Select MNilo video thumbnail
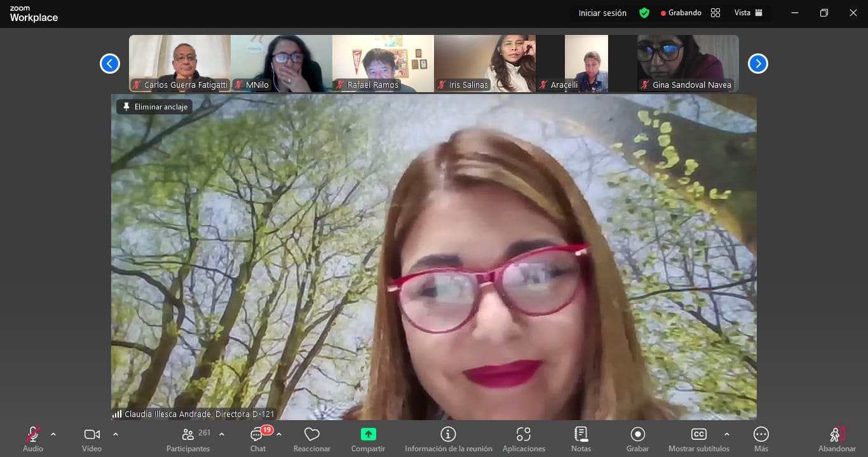868x457 pixels. click(x=281, y=64)
